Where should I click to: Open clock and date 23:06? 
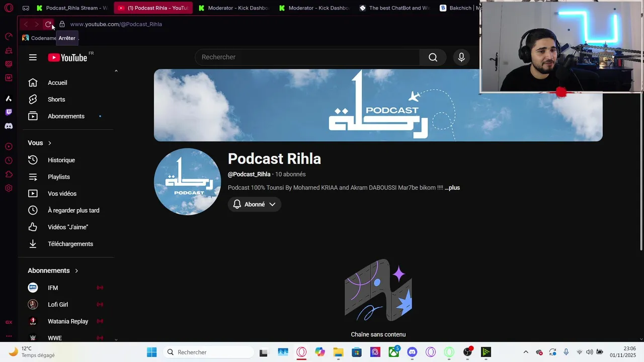[x=623, y=352]
